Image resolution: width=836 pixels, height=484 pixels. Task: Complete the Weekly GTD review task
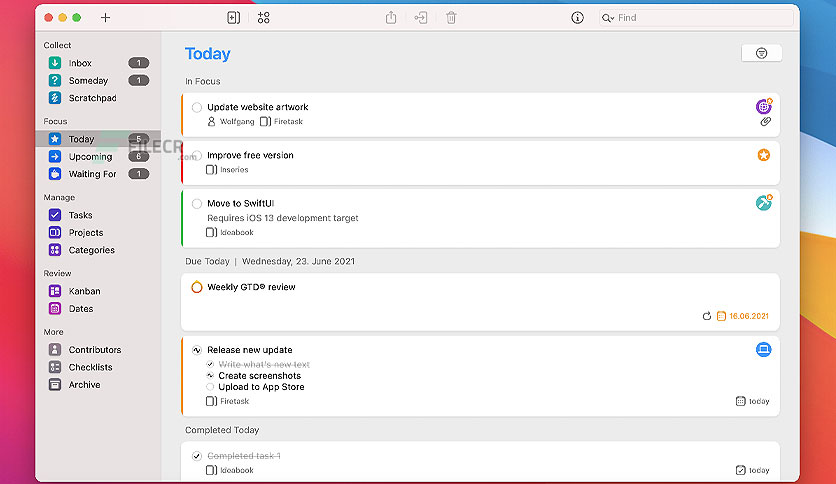click(197, 287)
